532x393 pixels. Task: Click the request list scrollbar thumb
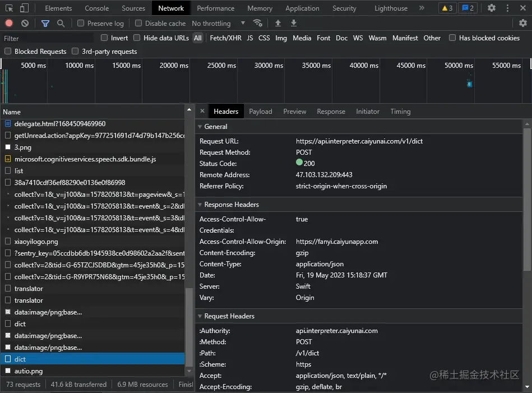click(x=189, y=327)
